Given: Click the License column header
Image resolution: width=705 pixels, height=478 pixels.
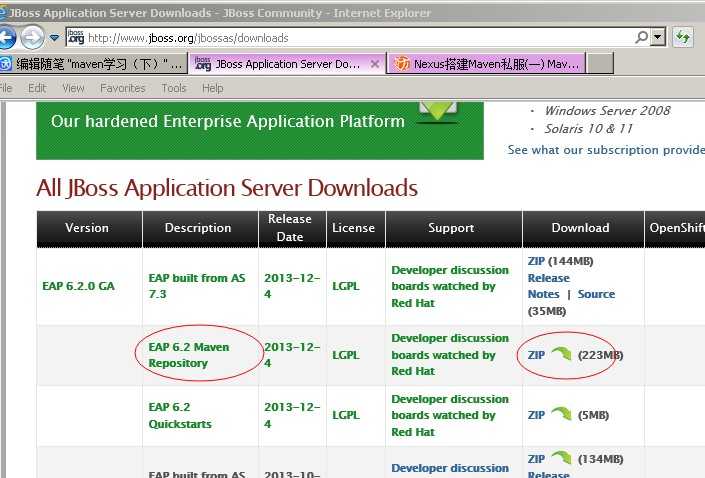Looking at the screenshot, I should pos(356,228).
